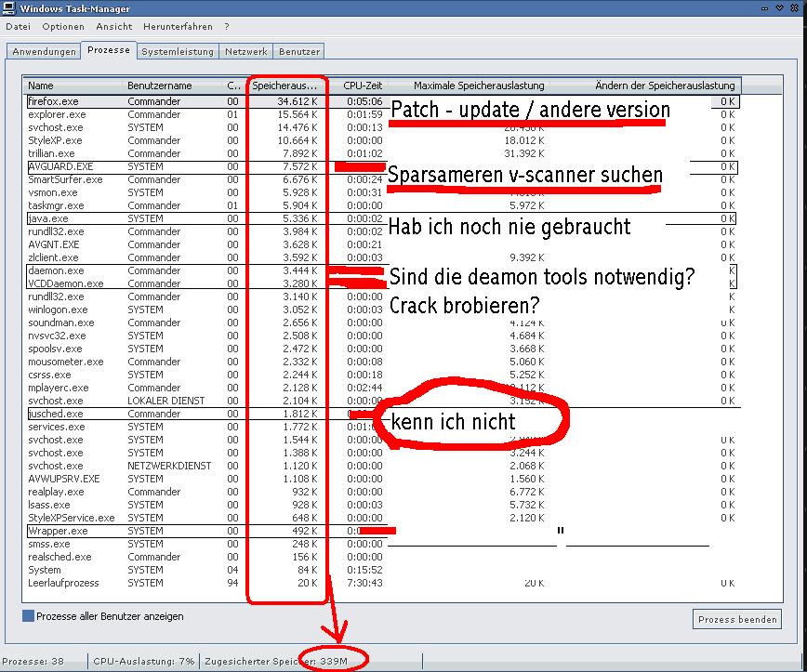The height and width of the screenshot is (672, 807).
Task: Click svchost.exe run by LOKALER DIENST
Action: (x=383, y=401)
